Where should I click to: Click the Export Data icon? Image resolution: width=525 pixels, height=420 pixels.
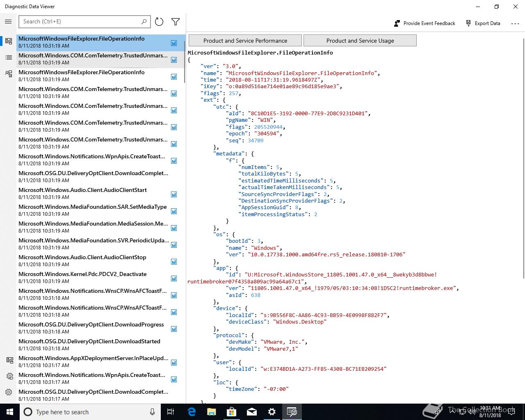pos(468,23)
